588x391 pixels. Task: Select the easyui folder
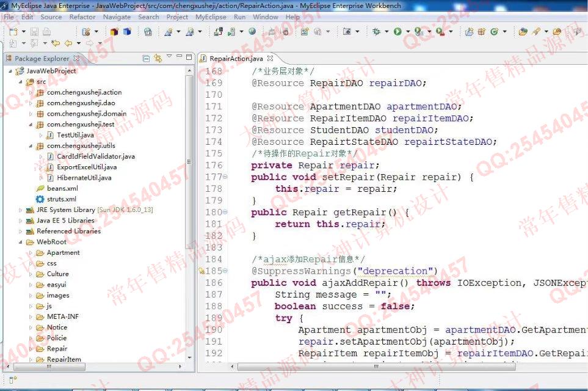[x=57, y=285]
